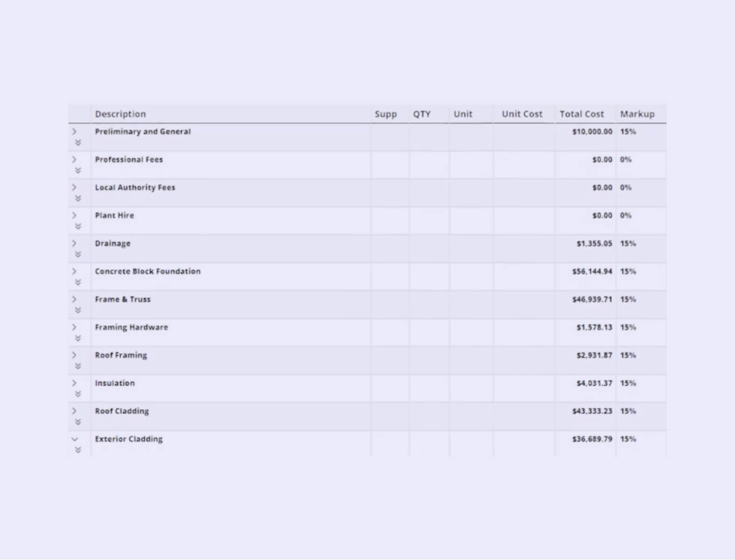The image size is (735, 560).
Task: Expand the Roof Cladding row chevron
Action: [x=74, y=411]
